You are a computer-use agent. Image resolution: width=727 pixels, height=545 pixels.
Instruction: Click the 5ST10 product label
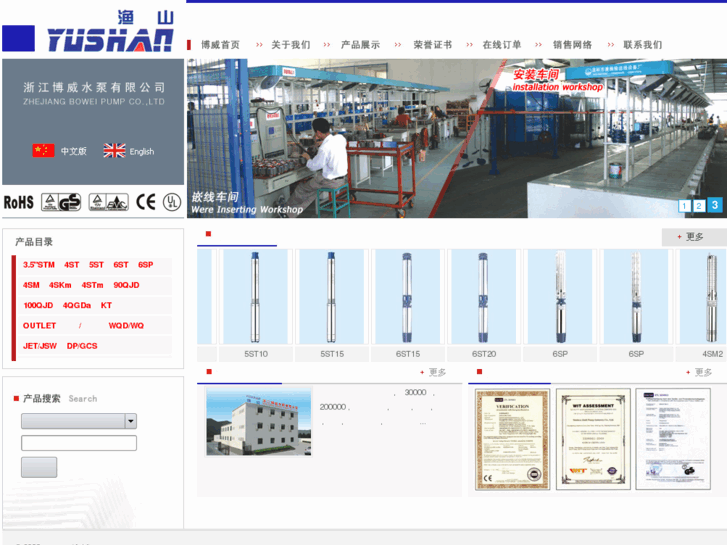(x=256, y=354)
